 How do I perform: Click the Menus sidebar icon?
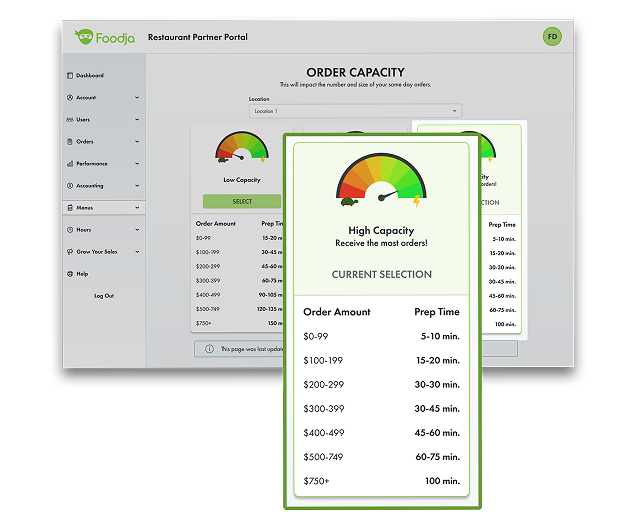coord(70,208)
